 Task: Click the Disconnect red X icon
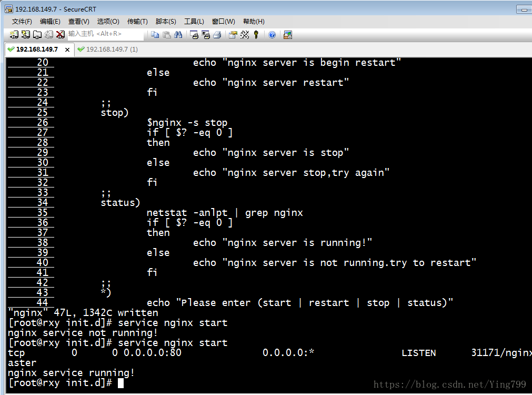click(61, 34)
